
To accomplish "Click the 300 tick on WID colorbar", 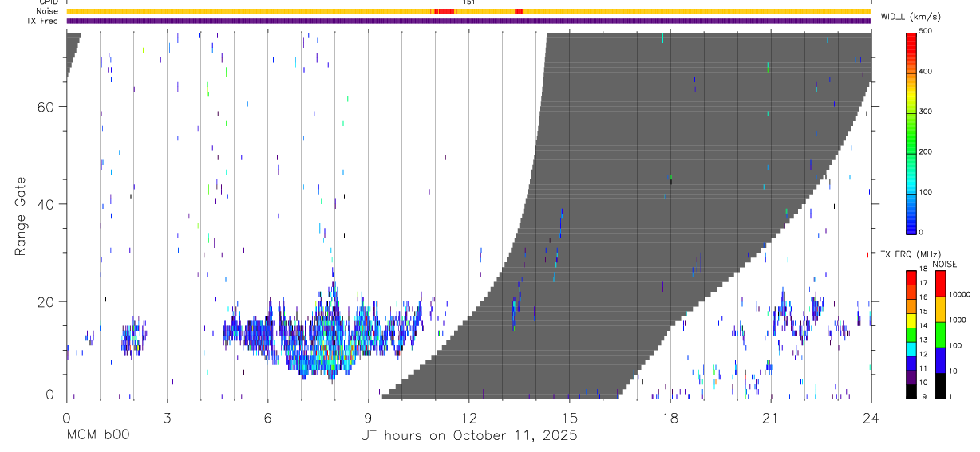I will pyautogui.click(x=925, y=112).
